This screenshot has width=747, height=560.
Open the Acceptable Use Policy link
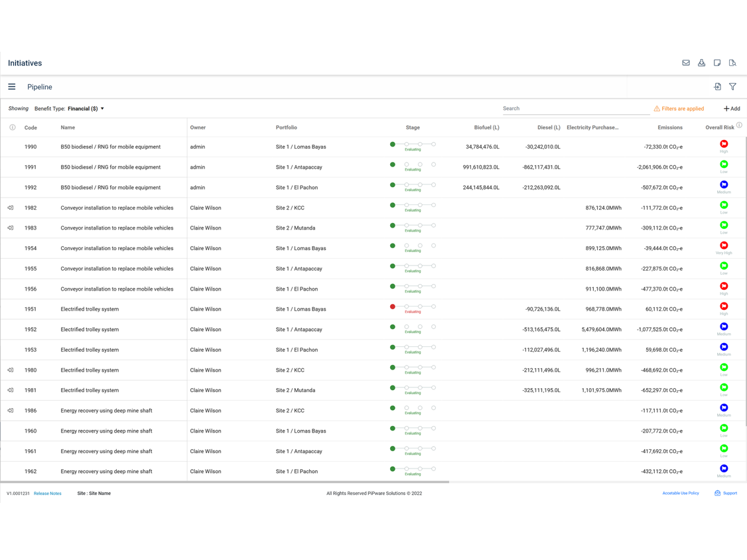(x=680, y=494)
